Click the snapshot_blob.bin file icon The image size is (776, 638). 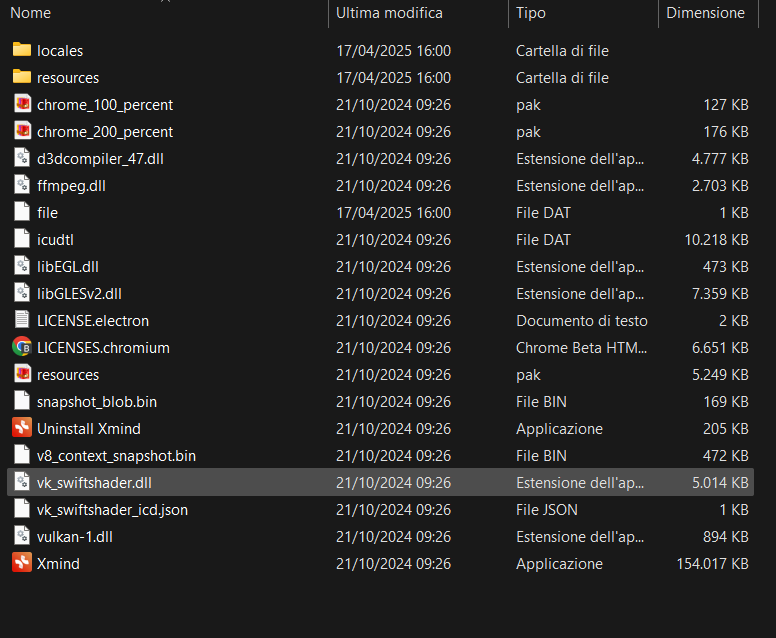[x=22, y=401]
